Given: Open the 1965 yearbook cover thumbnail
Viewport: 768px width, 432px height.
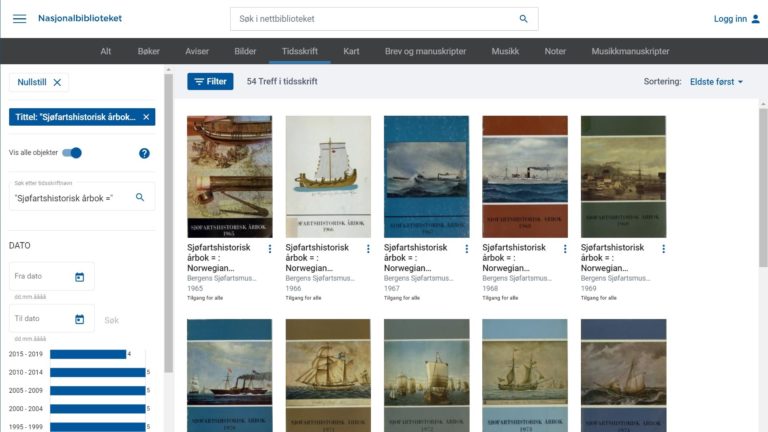Looking at the screenshot, I should pos(229,177).
